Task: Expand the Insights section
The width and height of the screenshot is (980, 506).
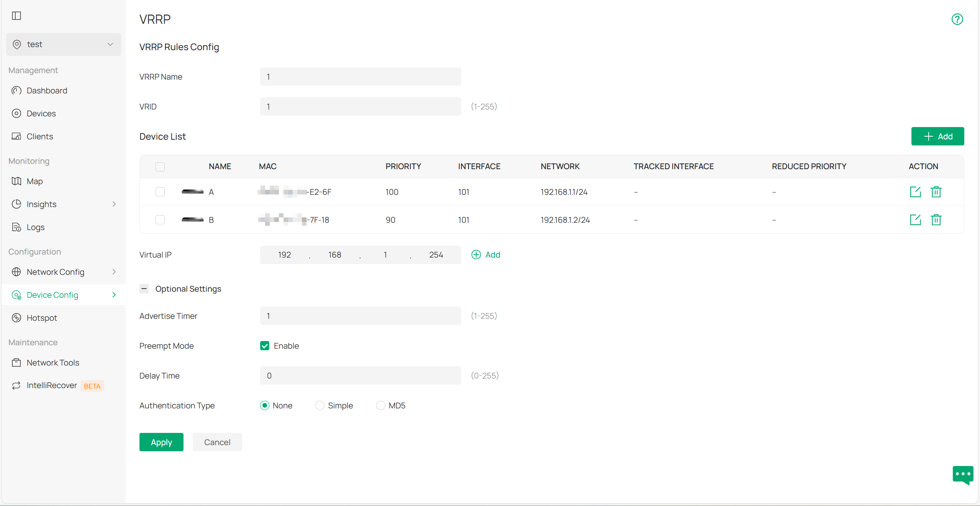Action: point(42,204)
